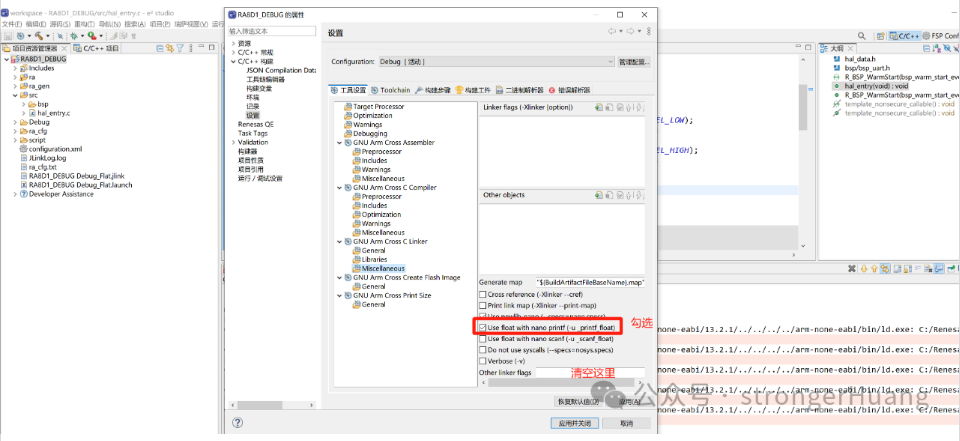The height and width of the screenshot is (441, 960).
Task: Click the back arrow in properties dialog header
Action: [x=611, y=31]
